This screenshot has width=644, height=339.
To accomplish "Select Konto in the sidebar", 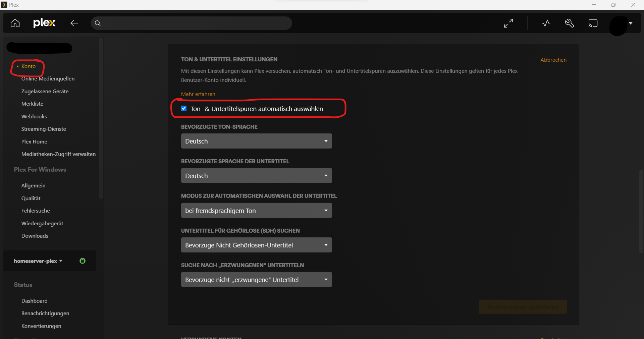I will [x=29, y=66].
